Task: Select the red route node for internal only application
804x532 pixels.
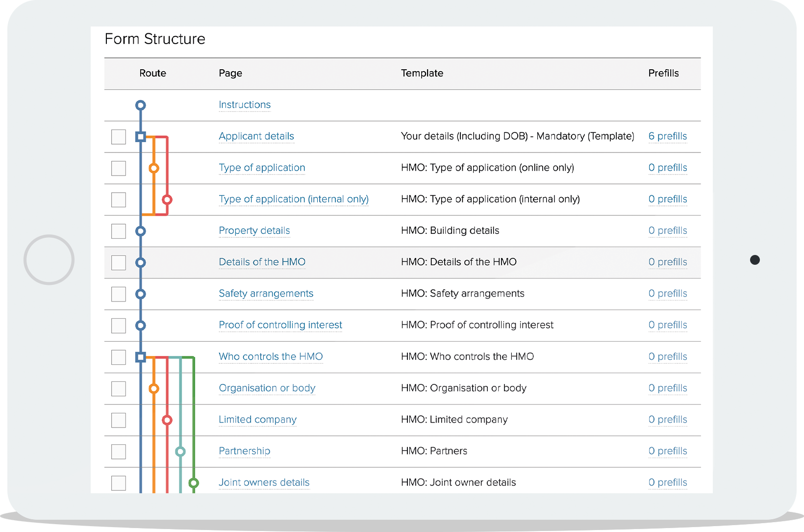Action: point(167,200)
